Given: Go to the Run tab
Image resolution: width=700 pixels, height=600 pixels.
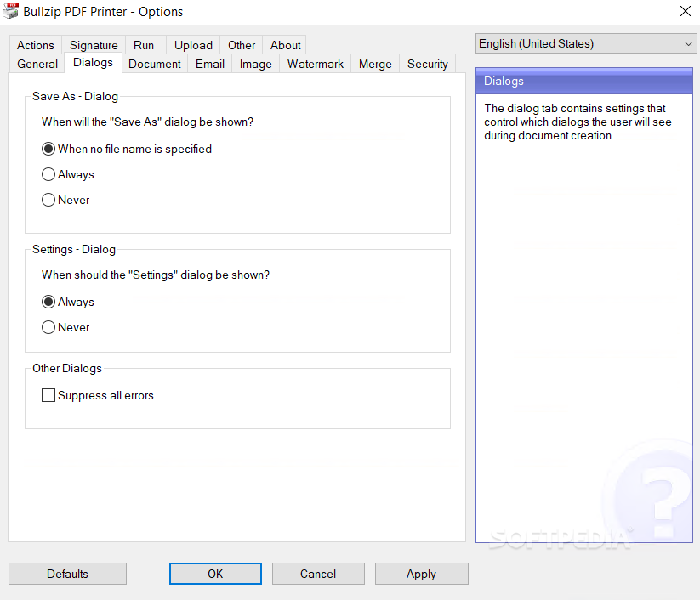Looking at the screenshot, I should click(x=144, y=45).
